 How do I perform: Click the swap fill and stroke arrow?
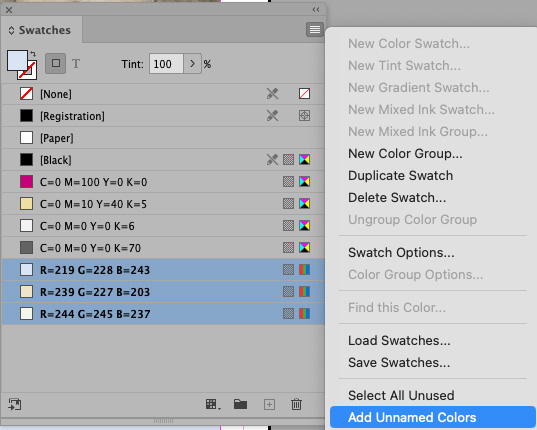(33, 54)
